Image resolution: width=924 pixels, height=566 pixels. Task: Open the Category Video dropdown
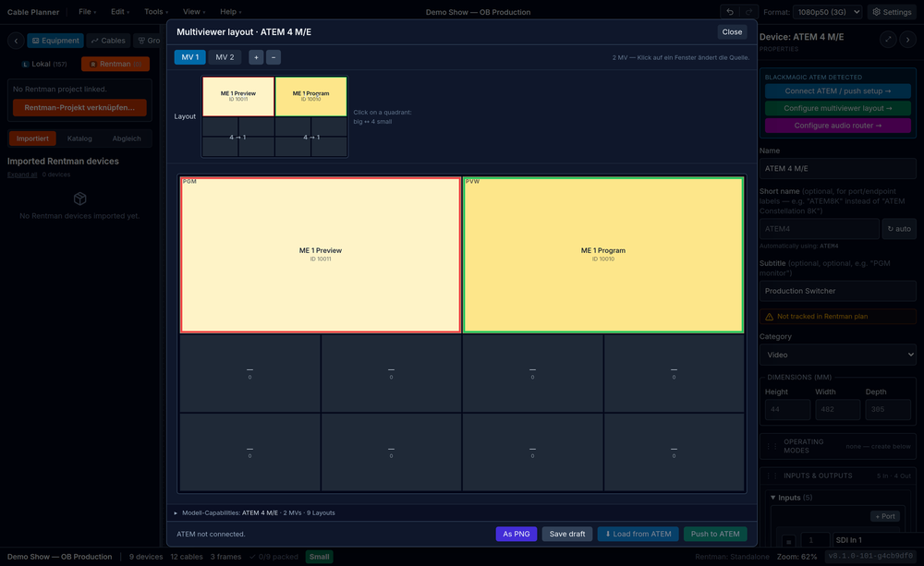pyautogui.click(x=837, y=355)
